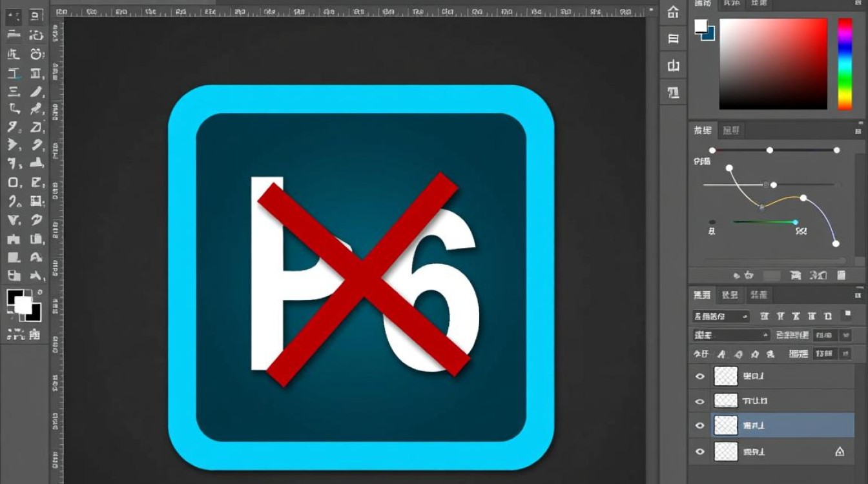Viewport: 868px width, 484px height.
Task: Toggle the first lock option icon in lock row
Action: [x=721, y=354]
